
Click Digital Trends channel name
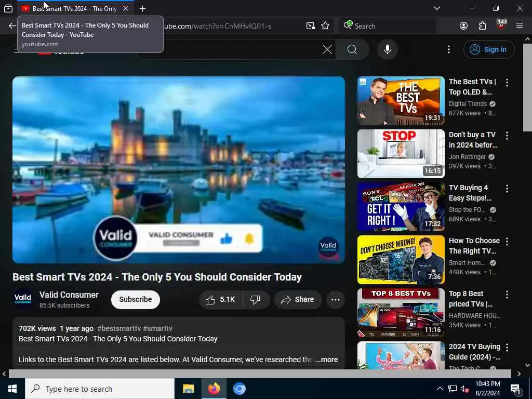(468, 104)
